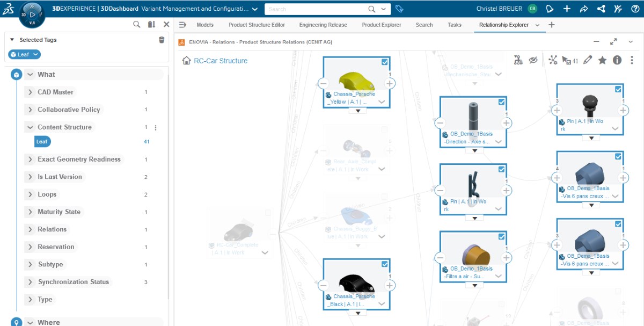Select the Leaf tag filter

pyautogui.click(x=42, y=142)
